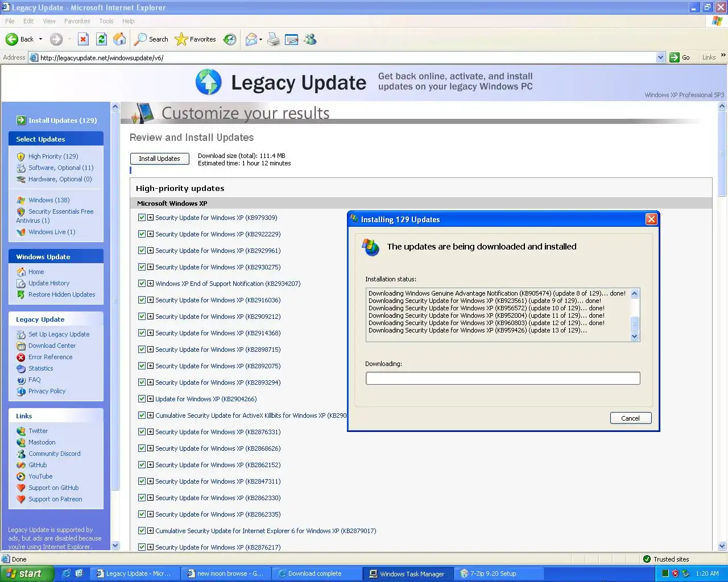Expand details for KB2893294 update

click(x=150, y=382)
